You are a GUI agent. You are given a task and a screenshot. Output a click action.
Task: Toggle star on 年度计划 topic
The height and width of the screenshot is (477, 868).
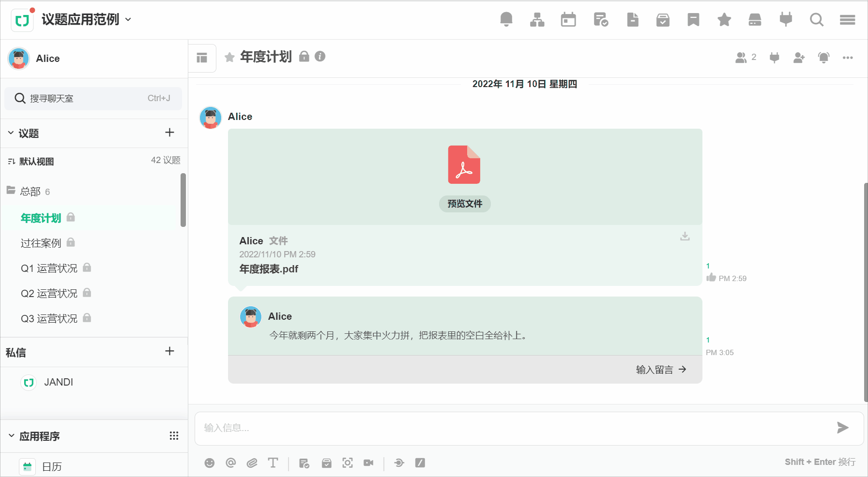[x=229, y=57]
